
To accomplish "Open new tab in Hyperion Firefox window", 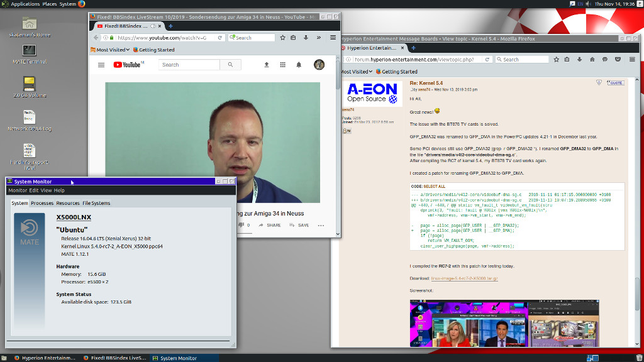I will click(x=413, y=48).
